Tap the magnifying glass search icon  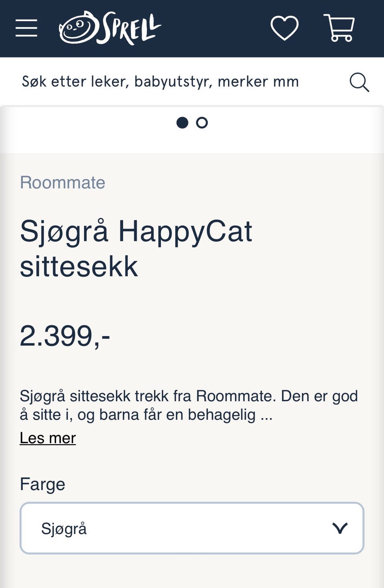pos(359,82)
